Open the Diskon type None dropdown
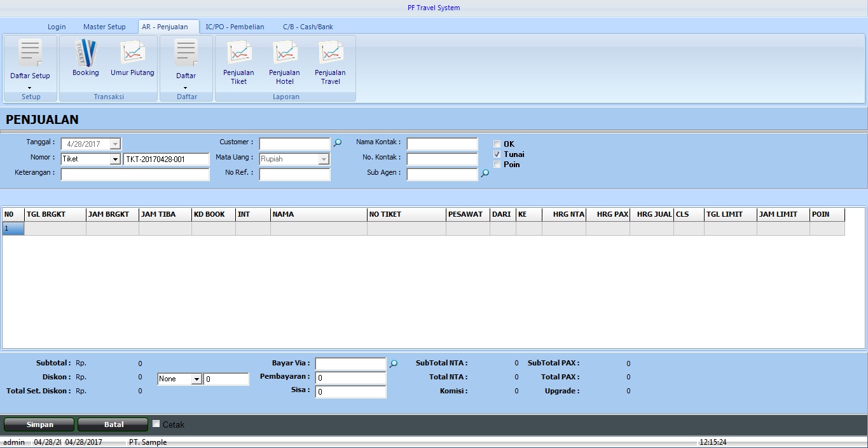868x448 pixels. [196, 379]
